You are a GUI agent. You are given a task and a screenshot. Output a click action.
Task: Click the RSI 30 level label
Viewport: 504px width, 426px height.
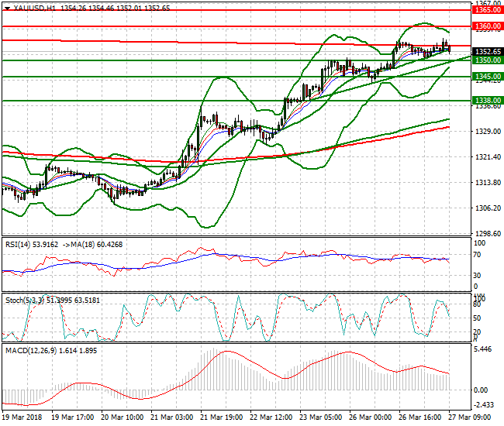click(x=478, y=276)
